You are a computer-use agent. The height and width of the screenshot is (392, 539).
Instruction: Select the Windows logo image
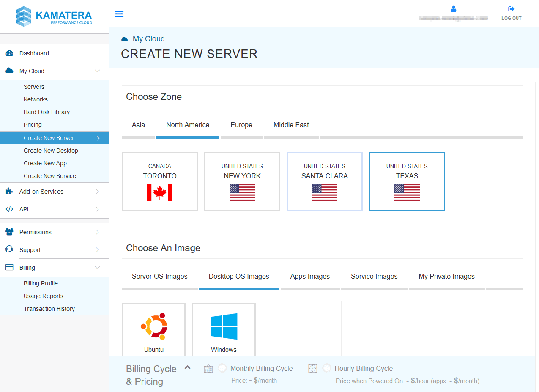pos(224,326)
